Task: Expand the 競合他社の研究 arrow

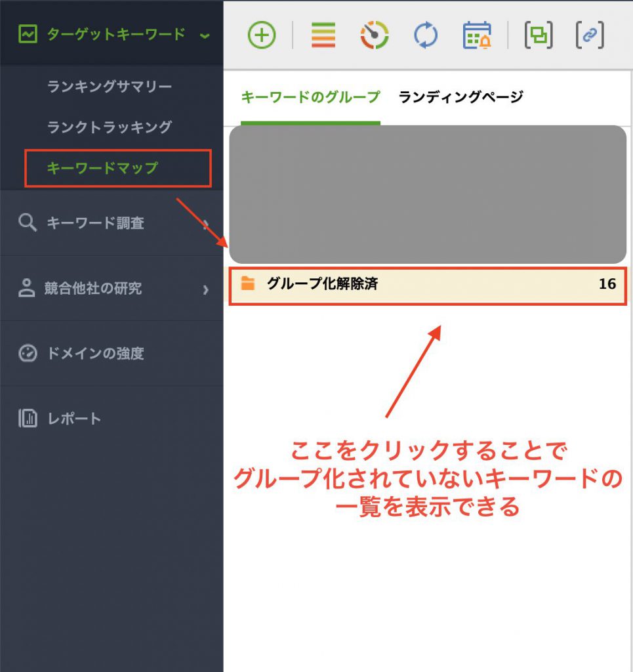Action: [205, 289]
